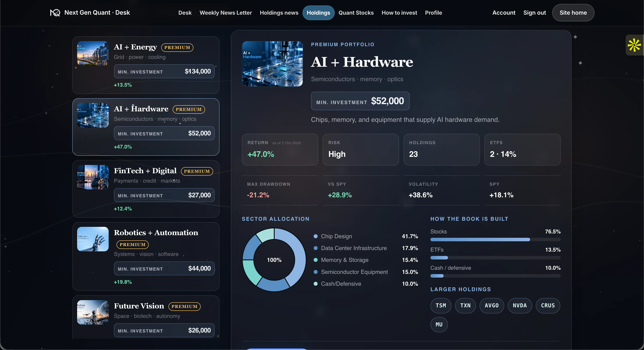Open Quant Stocks section
The width and height of the screenshot is (644, 350).
tap(356, 12)
